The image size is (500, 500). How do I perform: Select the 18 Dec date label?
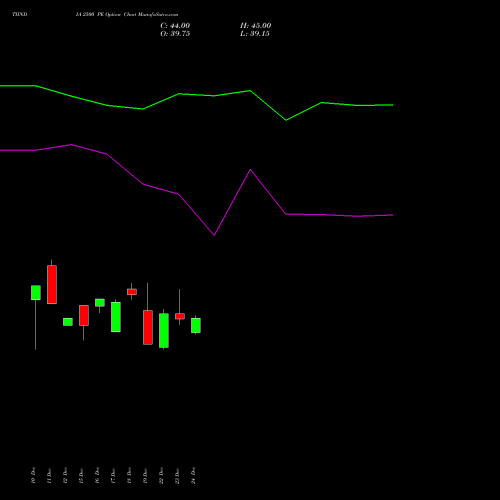[x=129, y=475]
